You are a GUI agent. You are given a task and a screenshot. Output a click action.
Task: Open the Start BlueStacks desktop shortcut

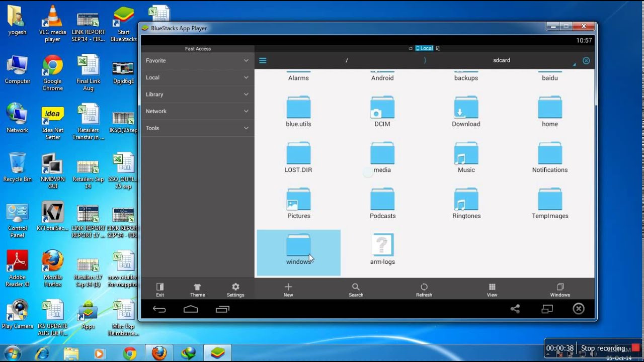(x=123, y=24)
